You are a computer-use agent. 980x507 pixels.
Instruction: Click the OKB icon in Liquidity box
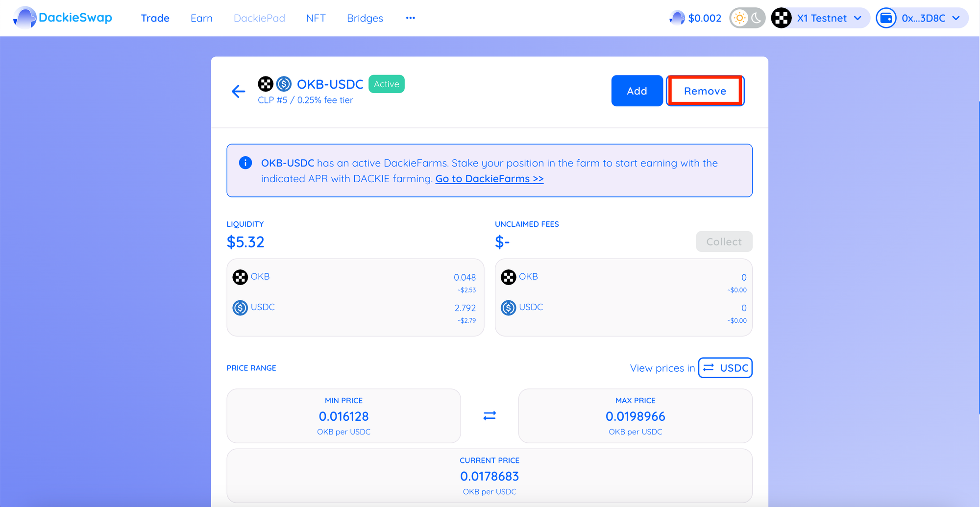click(x=240, y=277)
